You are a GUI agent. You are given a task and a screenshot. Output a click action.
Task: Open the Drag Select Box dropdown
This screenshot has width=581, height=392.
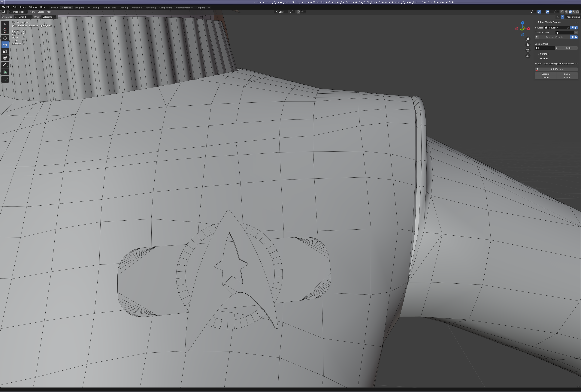pyautogui.click(x=49, y=17)
